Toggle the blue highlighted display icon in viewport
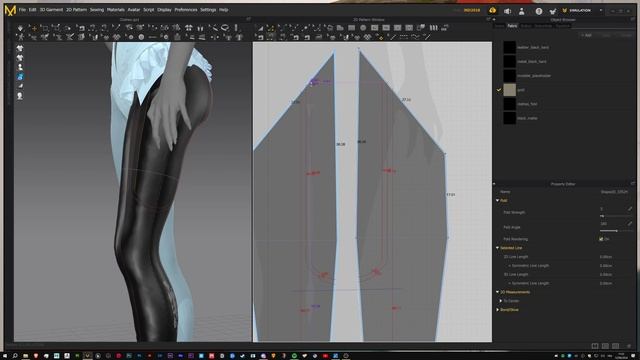This screenshot has height=360, width=640. click(20, 77)
